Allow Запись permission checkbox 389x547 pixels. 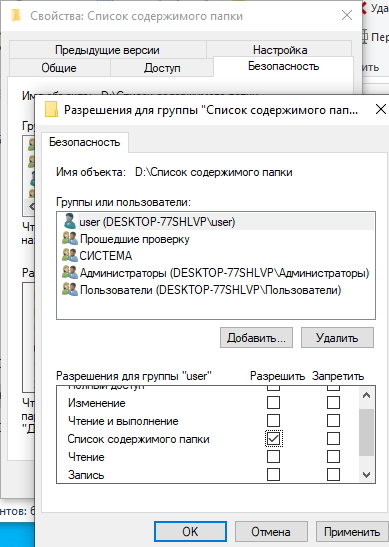[273, 474]
